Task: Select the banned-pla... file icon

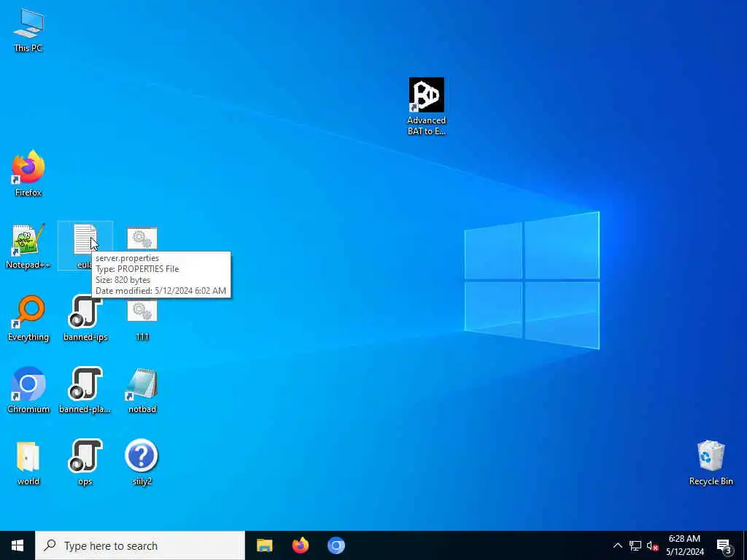Action: coord(85,391)
